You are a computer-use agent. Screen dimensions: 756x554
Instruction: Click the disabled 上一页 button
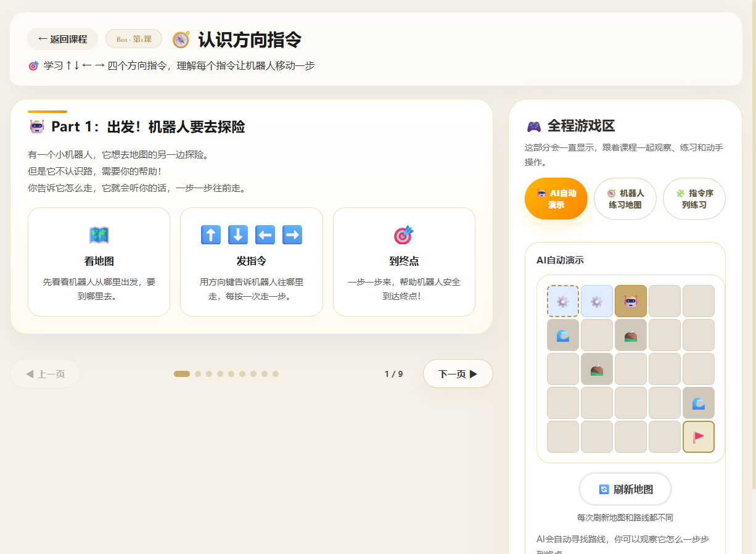(45, 374)
